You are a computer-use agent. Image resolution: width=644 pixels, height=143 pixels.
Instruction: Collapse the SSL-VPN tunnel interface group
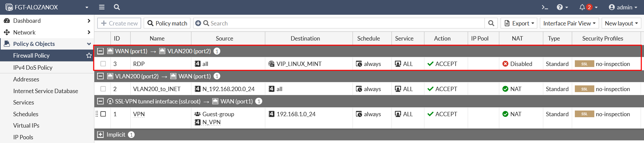(100, 101)
